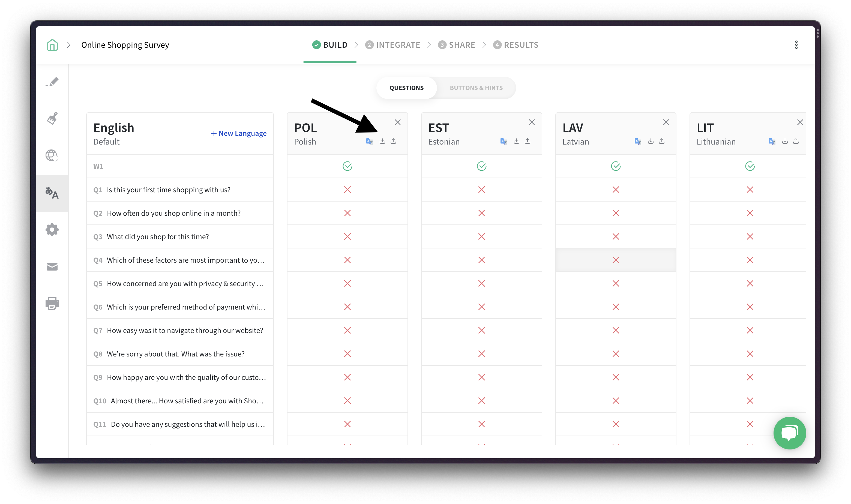Select Q9 'How happy are you' row

[180, 377]
